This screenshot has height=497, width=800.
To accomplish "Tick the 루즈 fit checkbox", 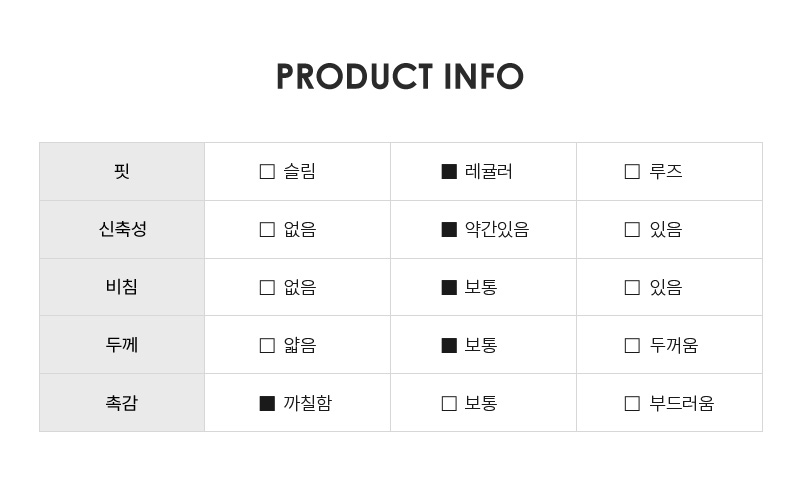I will [632, 171].
